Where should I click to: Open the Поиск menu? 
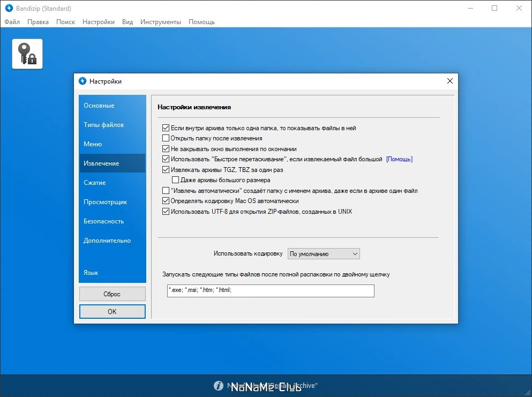coord(65,22)
